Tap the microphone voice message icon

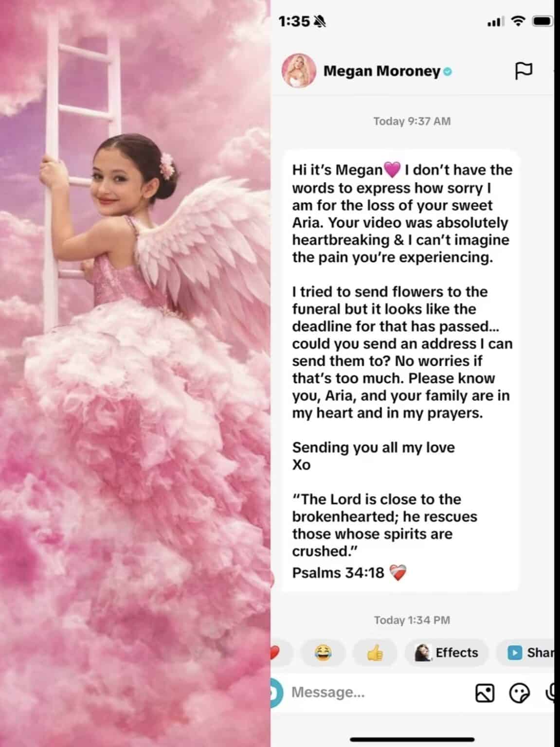[x=550, y=693]
